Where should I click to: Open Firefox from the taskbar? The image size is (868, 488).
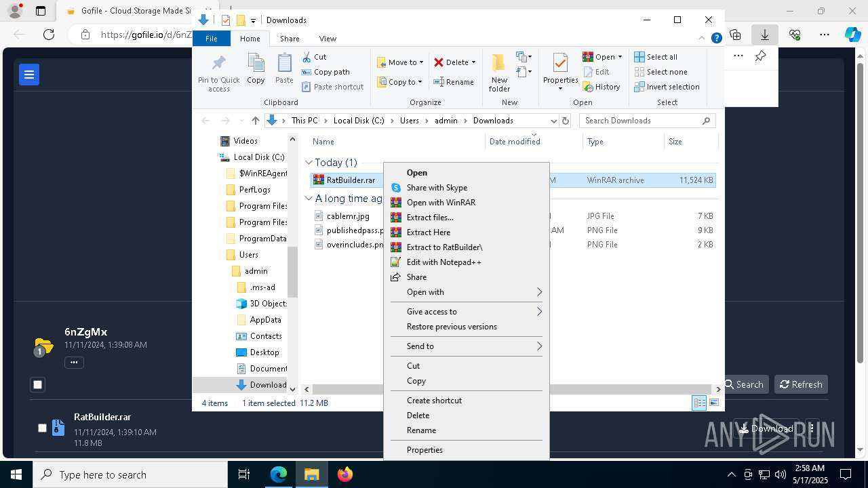345,474
